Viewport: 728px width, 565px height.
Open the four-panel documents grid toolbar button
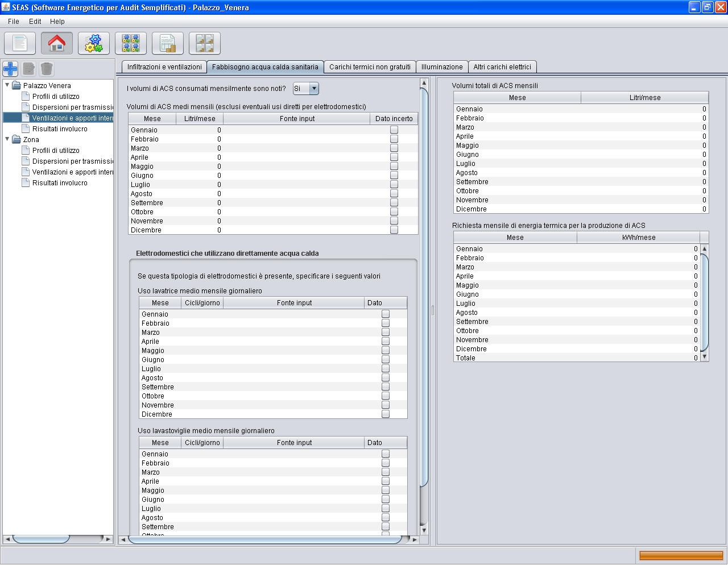tap(205, 43)
